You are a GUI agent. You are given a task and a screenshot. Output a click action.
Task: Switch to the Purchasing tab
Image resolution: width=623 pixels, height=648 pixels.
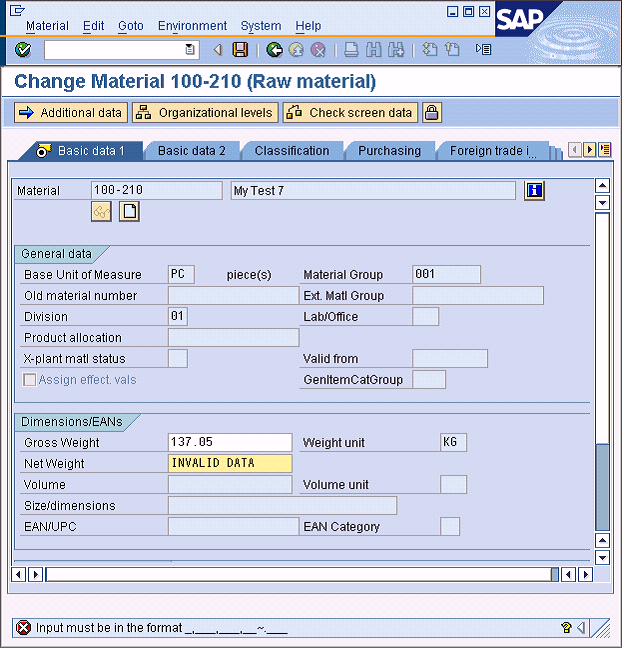pos(389,151)
